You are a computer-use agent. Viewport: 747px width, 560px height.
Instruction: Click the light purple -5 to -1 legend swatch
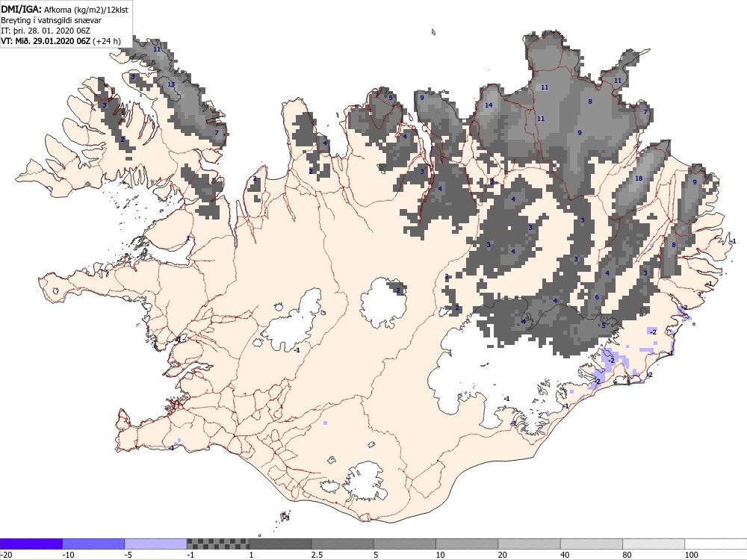pos(156,544)
